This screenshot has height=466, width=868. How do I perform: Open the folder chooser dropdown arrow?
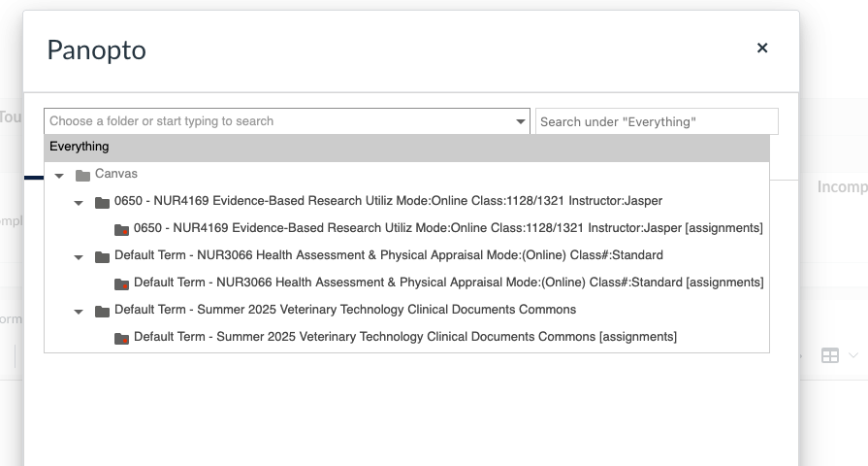(521, 121)
